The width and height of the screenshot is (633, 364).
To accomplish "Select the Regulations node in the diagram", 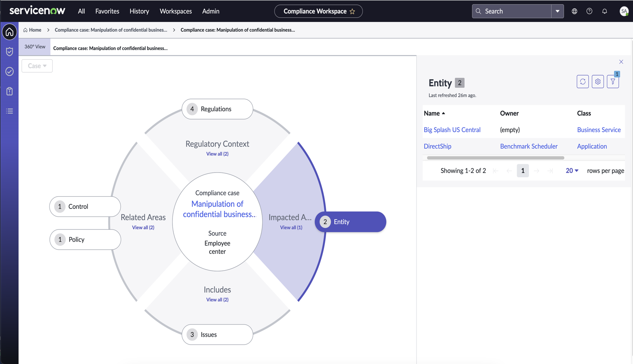I will (217, 109).
